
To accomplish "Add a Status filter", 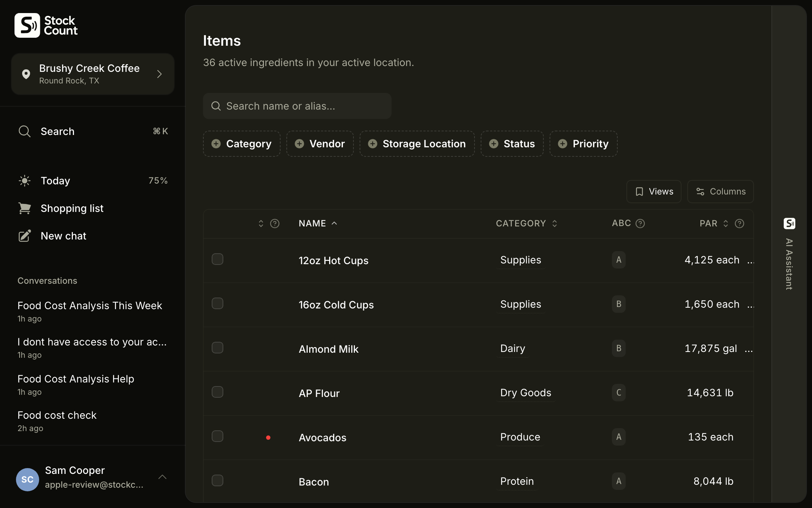I will tap(512, 144).
